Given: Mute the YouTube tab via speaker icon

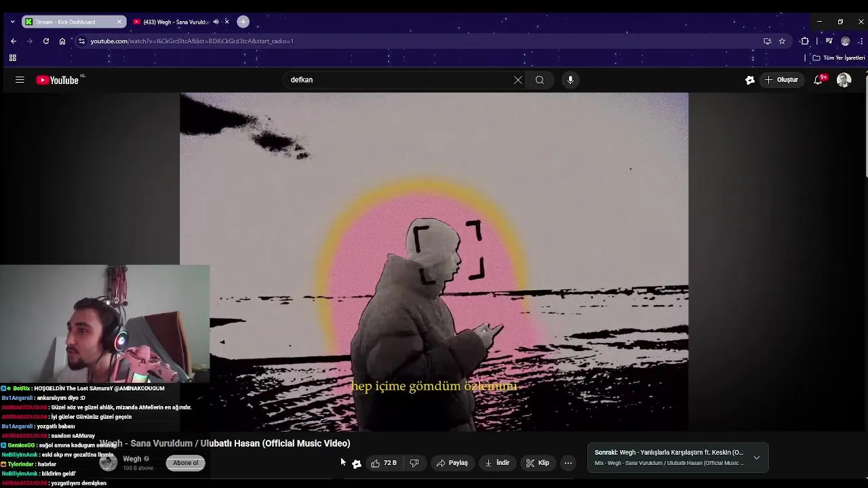Looking at the screenshot, I should pos(216,22).
